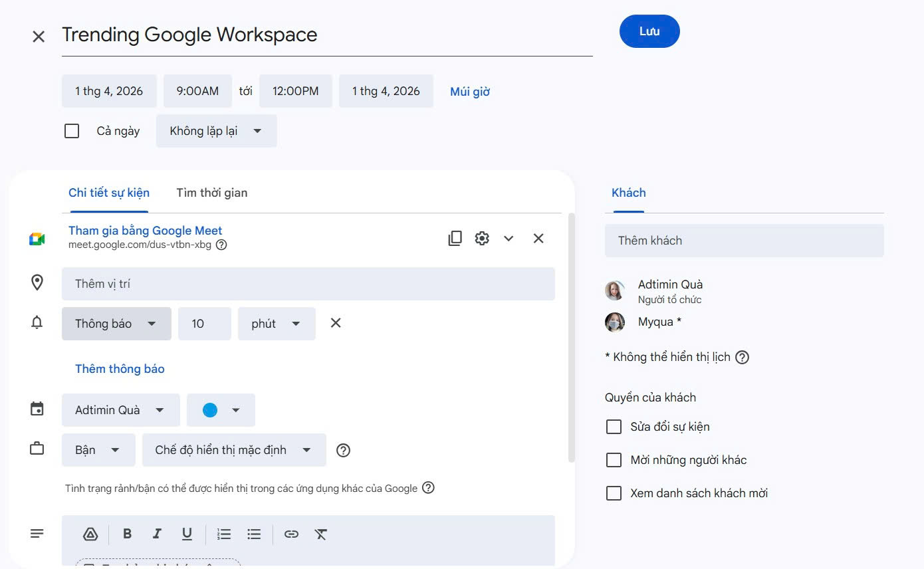Toggle the Cả ngày checkbox
This screenshot has width=924, height=569.
tap(72, 131)
